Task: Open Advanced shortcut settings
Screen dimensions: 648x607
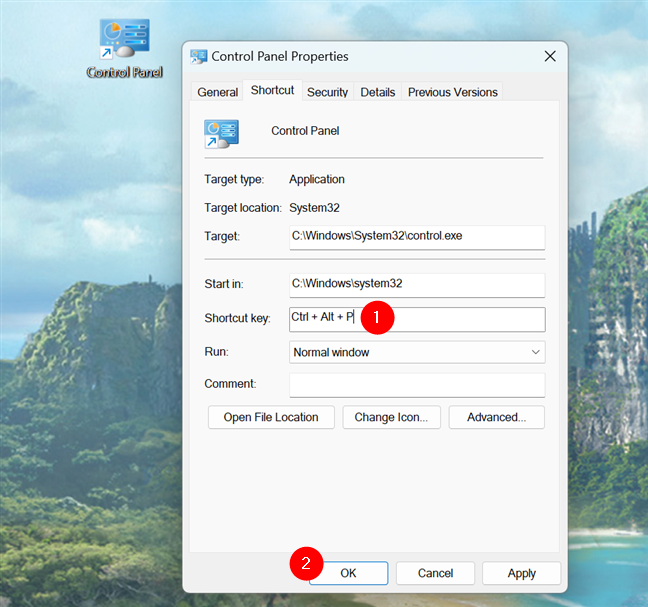Action: click(x=496, y=417)
